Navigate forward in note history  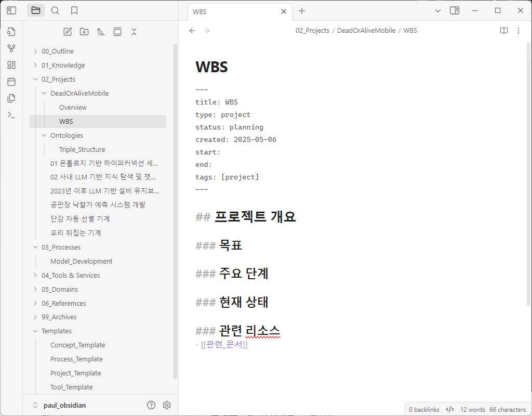(x=207, y=31)
